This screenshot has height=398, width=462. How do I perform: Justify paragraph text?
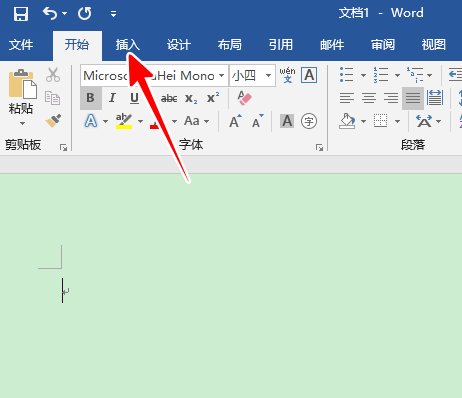(413, 98)
